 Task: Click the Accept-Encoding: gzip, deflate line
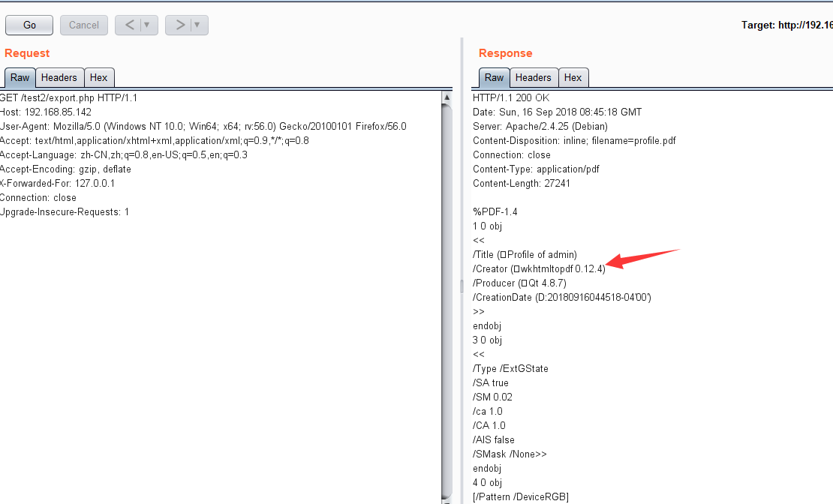(x=65, y=169)
